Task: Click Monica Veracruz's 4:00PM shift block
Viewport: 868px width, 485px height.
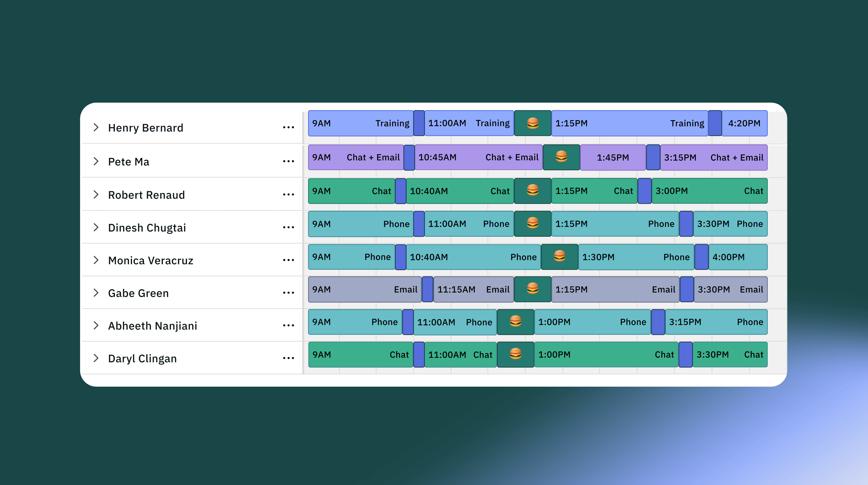Action: point(737,257)
